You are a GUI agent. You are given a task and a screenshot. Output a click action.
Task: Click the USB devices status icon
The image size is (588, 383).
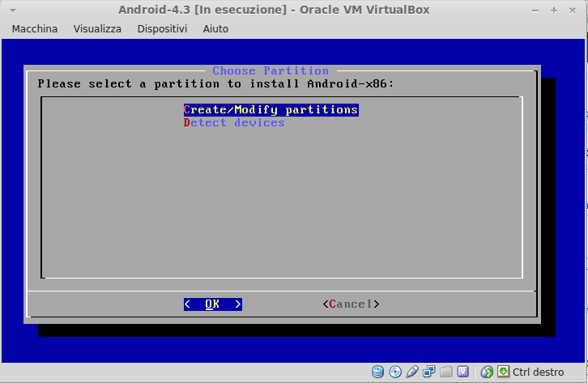411,372
